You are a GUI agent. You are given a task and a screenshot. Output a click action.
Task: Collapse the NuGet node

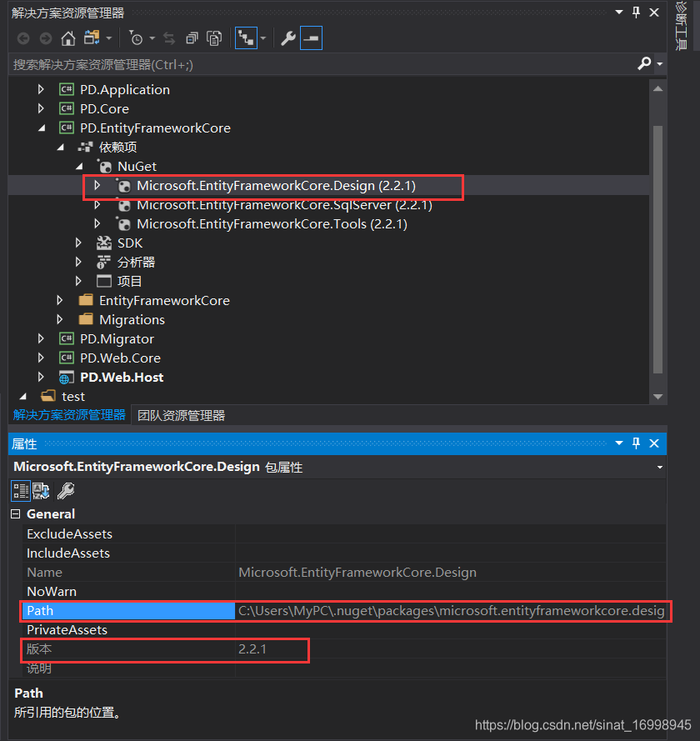click(x=79, y=167)
